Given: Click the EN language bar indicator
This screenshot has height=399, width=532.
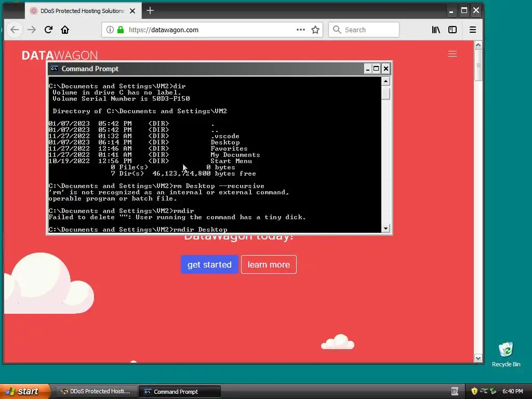Looking at the screenshot, I should click(x=455, y=391).
